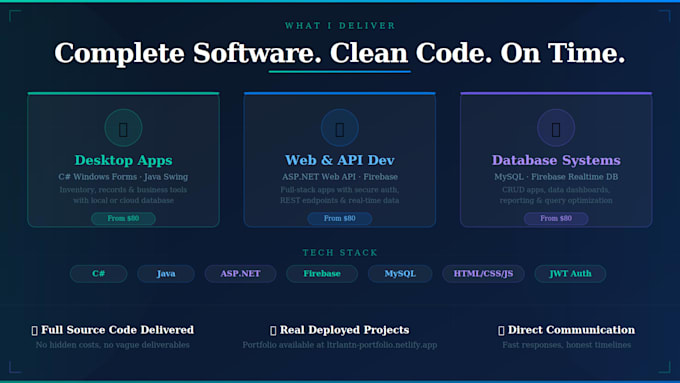Screen dimensions: 680x383
Task: Click the WHAT I DELIVER label
Action: click(x=340, y=26)
